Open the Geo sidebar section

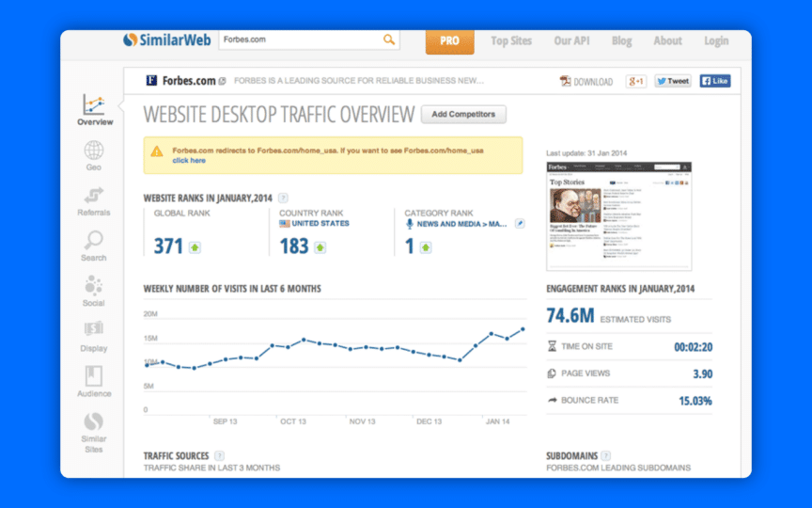(x=94, y=155)
